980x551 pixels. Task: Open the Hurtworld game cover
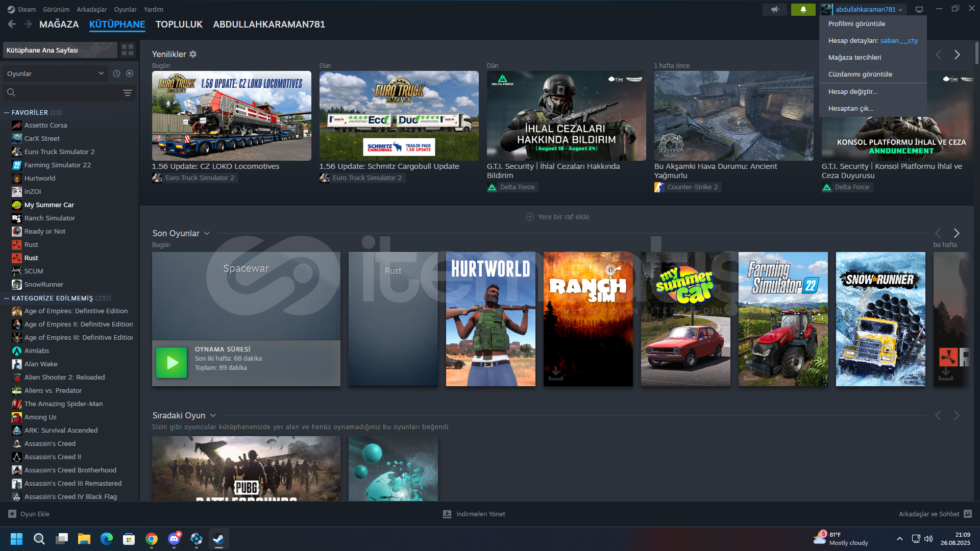tap(491, 319)
